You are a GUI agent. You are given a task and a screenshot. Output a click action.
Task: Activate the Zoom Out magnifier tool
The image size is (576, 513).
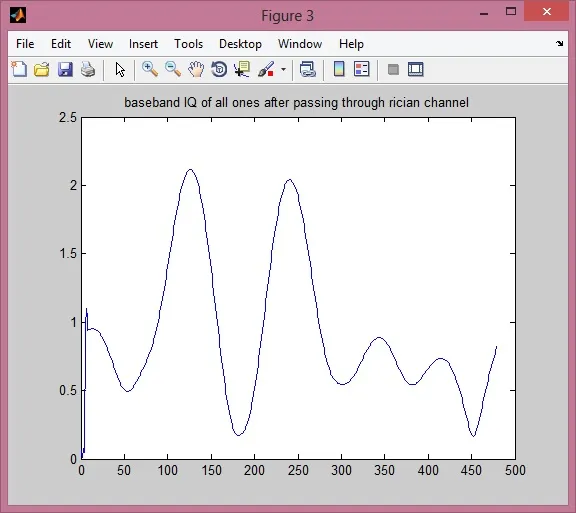(173, 69)
